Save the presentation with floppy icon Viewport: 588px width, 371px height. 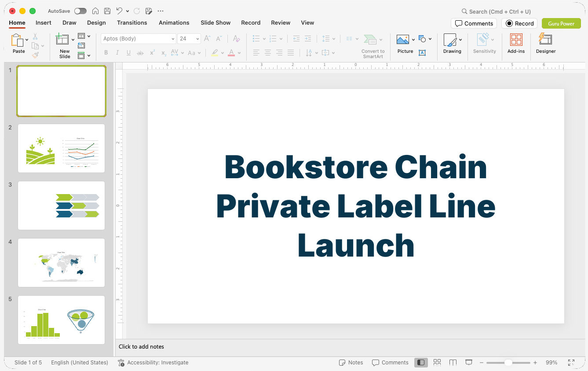(x=107, y=11)
